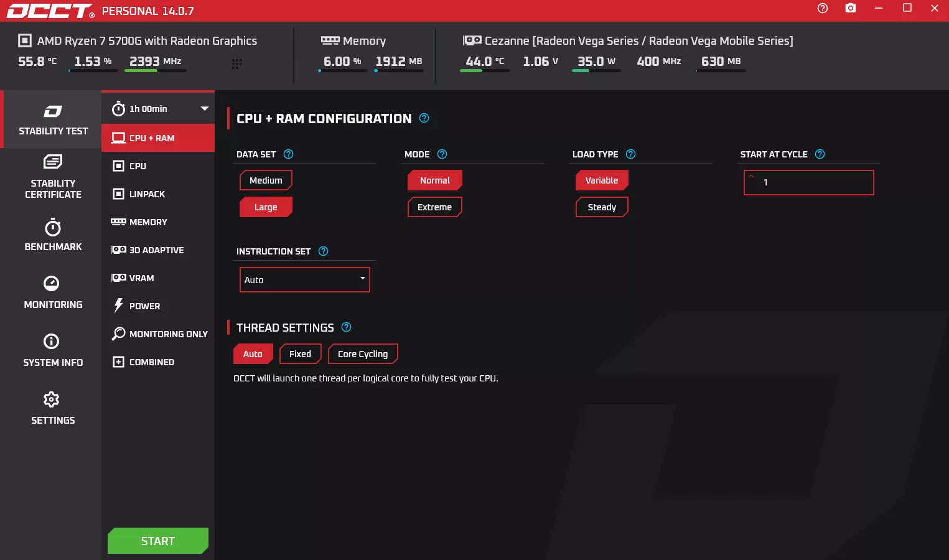Focus the Start at Cycle input field
Image resolution: width=949 pixels, height=560 pixels.
coord(809,182)
